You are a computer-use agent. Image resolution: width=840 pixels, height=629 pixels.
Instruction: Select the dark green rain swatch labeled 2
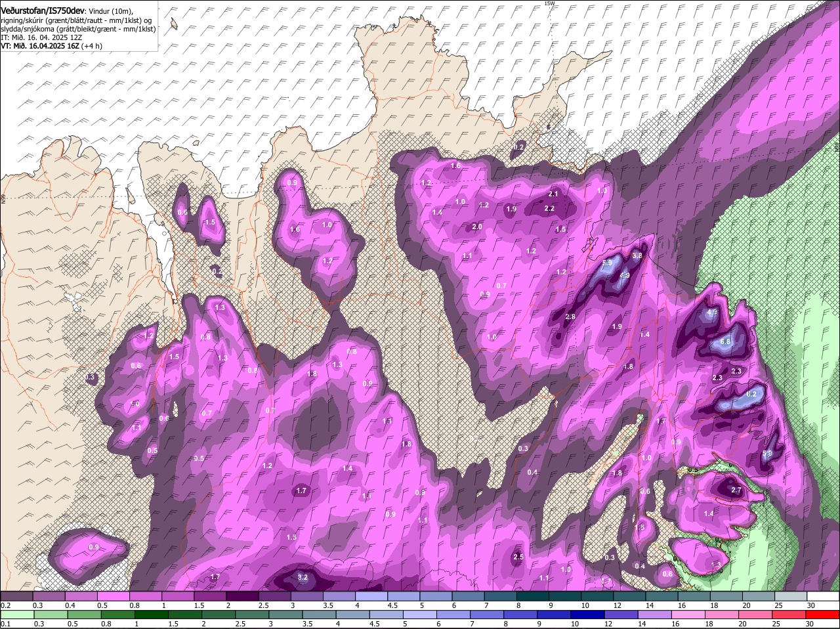(219, 615)
